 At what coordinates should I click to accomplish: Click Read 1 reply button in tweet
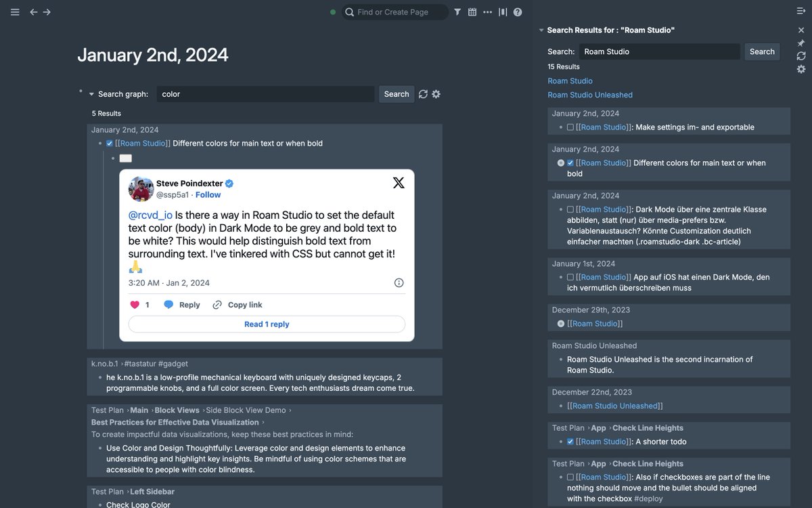point(267,324)
